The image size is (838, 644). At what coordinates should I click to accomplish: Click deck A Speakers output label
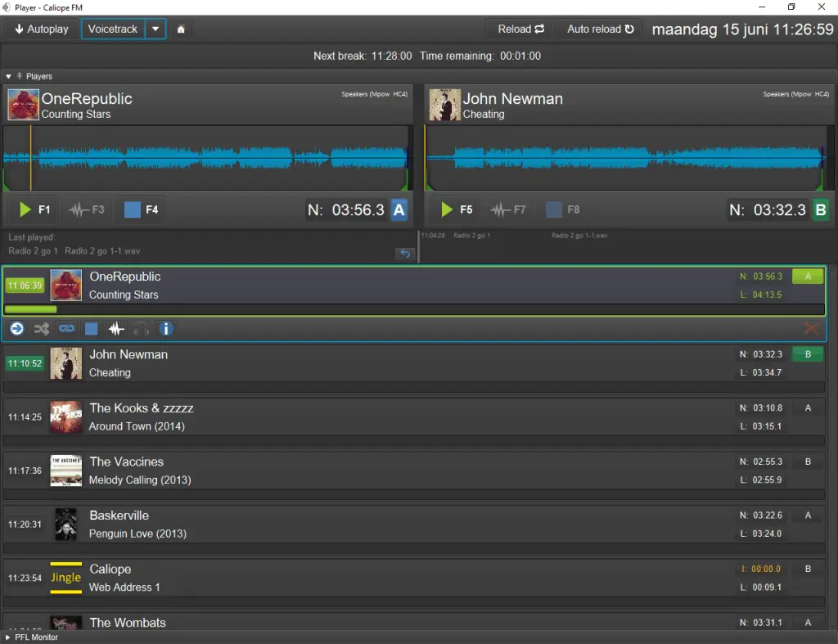click(374, 94)
